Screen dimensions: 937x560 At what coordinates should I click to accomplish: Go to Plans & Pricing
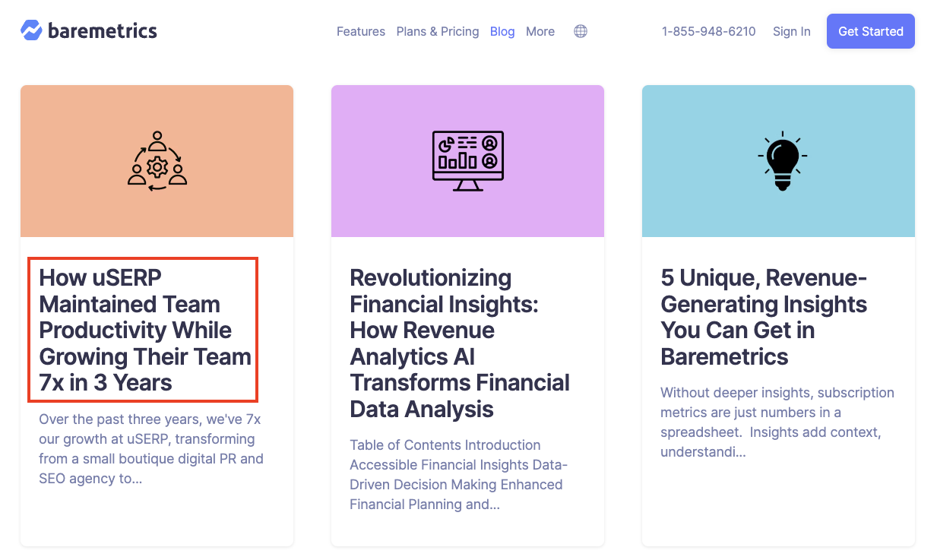tap(438, 31)
